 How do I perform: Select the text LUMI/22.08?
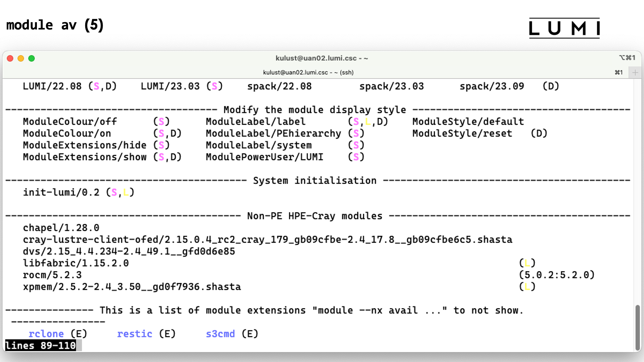click(52, 86)
